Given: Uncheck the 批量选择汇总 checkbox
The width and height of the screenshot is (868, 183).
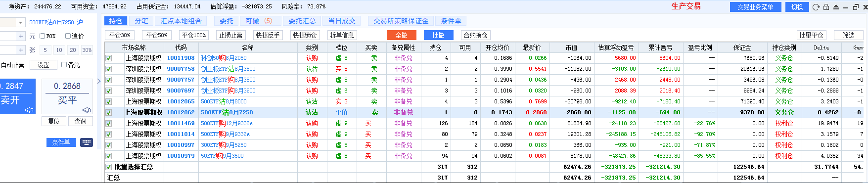Looking at the screenshot, I should (x=108, y=167).
